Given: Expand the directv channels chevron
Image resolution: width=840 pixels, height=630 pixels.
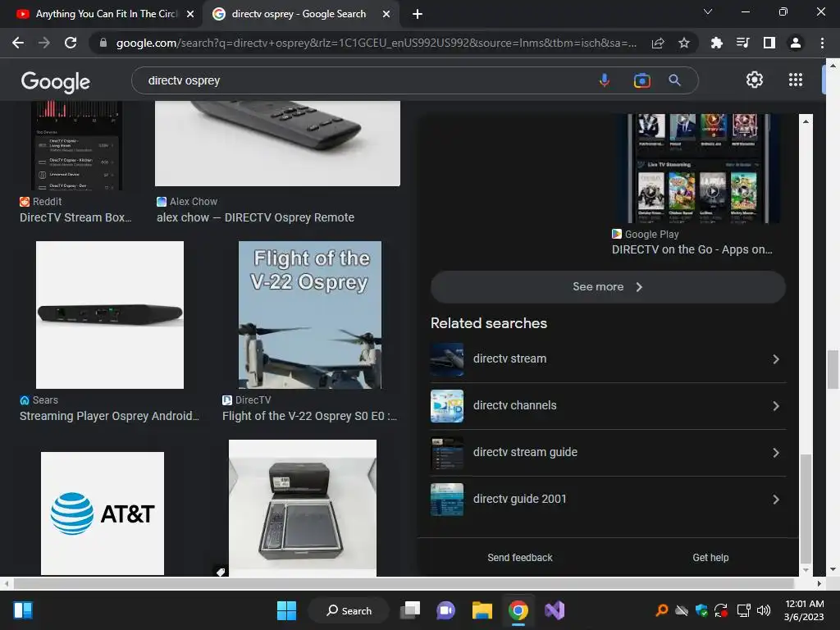Looking at the screenshot, I should click(776, 406).
